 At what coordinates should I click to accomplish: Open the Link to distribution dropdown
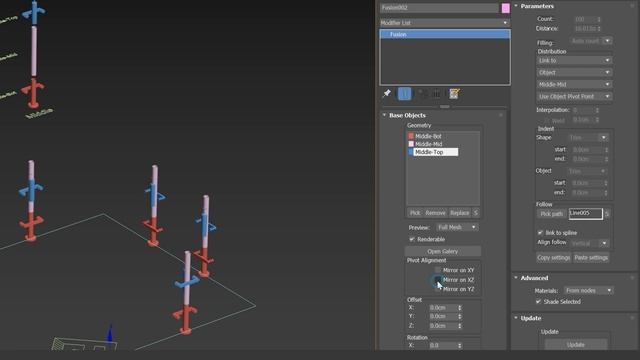(x=574, y=60)
